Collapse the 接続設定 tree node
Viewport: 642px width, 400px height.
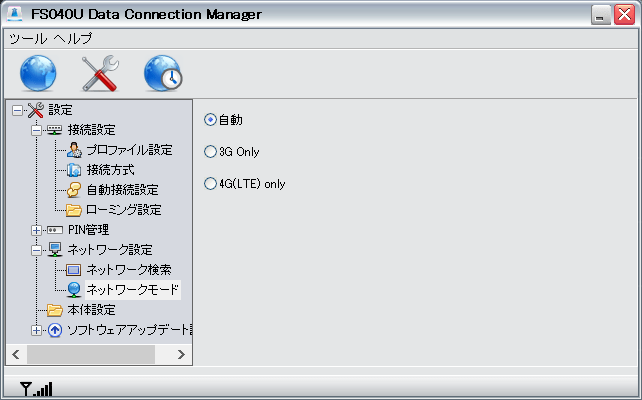[x=36, y=130]
